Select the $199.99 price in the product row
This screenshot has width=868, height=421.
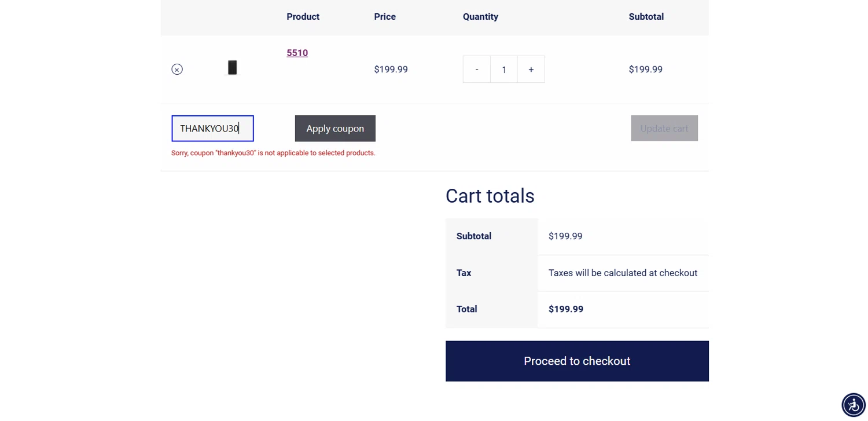[x=391, y=69]
